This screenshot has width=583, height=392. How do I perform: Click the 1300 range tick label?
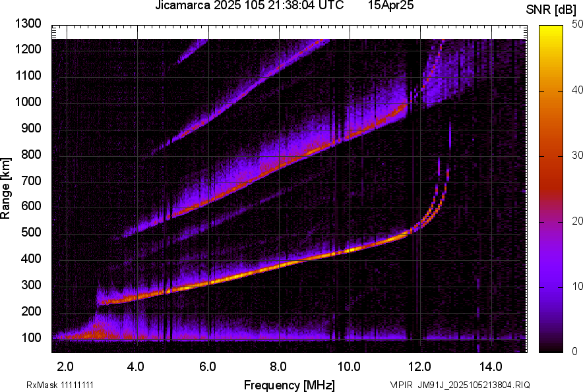pos(28,24)
